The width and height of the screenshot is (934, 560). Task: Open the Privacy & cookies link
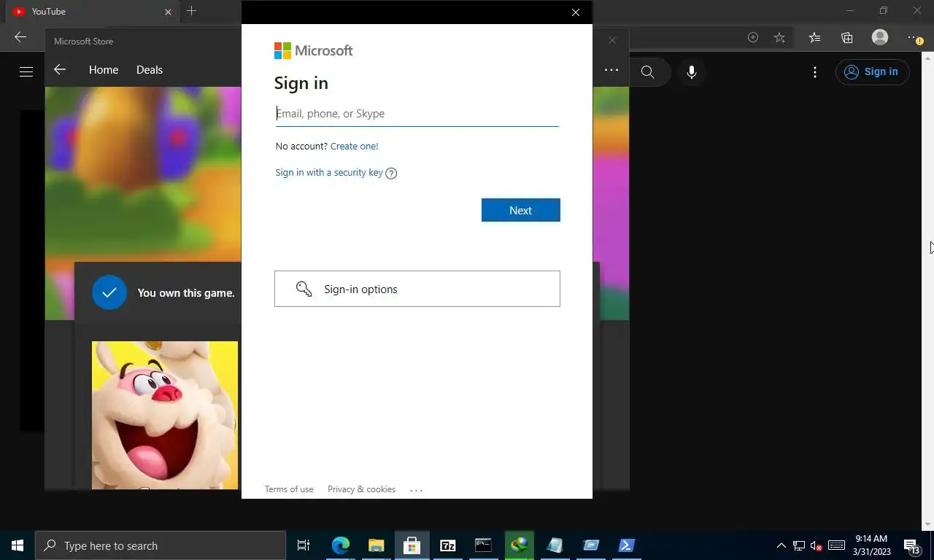(361, 489)
